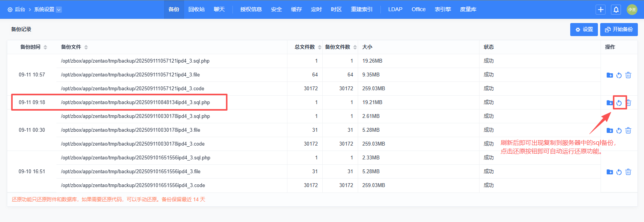Viewport: 644px width, 222px height.
Task: Select the 202509111057121ipd4_3.code path
Action: coord(133,89)
